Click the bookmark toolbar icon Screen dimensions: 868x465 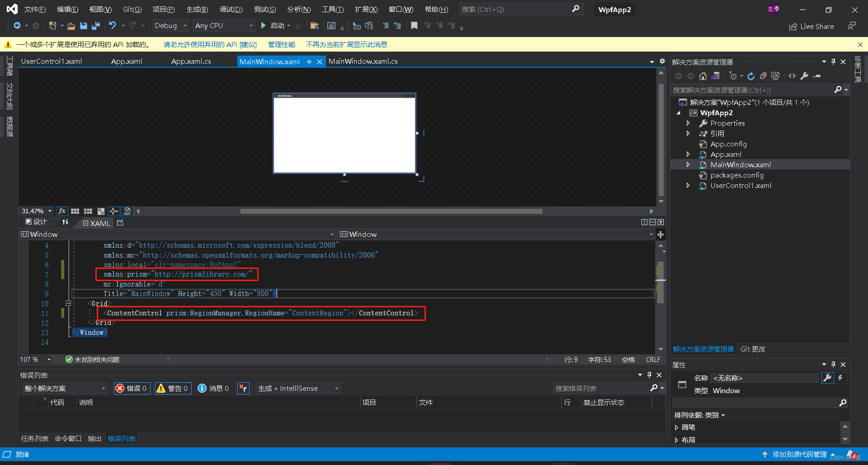click(414, 26)
